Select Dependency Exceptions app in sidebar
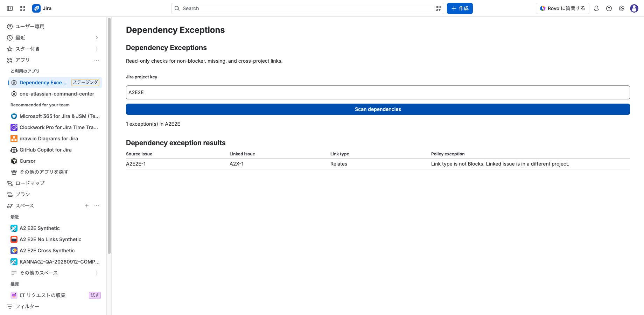 (x=55, y=83)
